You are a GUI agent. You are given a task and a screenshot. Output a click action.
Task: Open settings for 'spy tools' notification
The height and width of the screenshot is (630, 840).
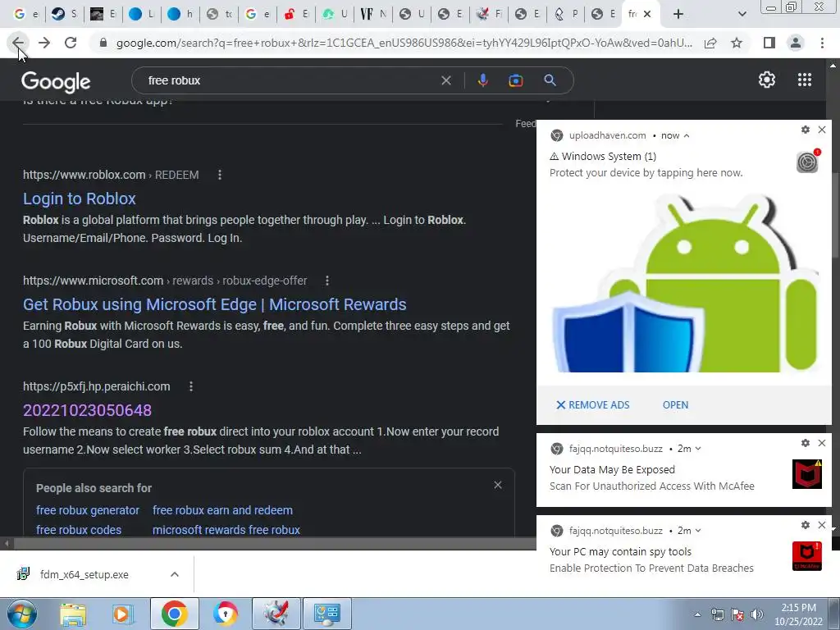tap(806, 525)
